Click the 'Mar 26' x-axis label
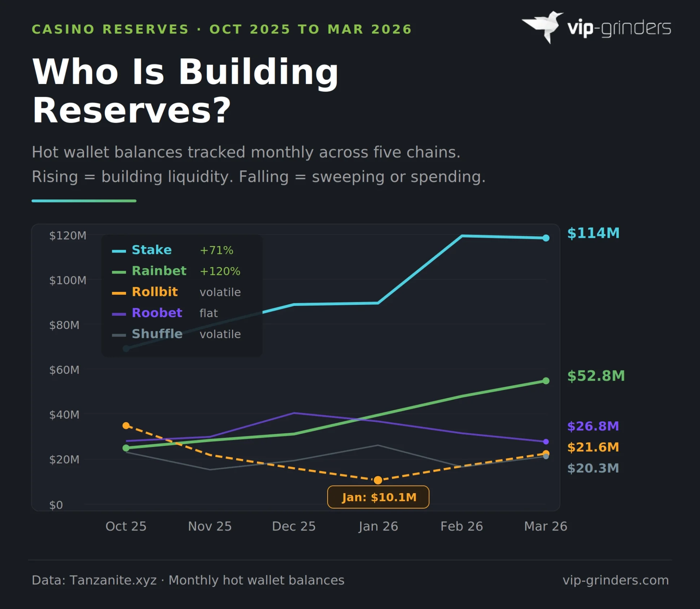The width and height of the screenshot is (700, 609). (x=546, y=526)
